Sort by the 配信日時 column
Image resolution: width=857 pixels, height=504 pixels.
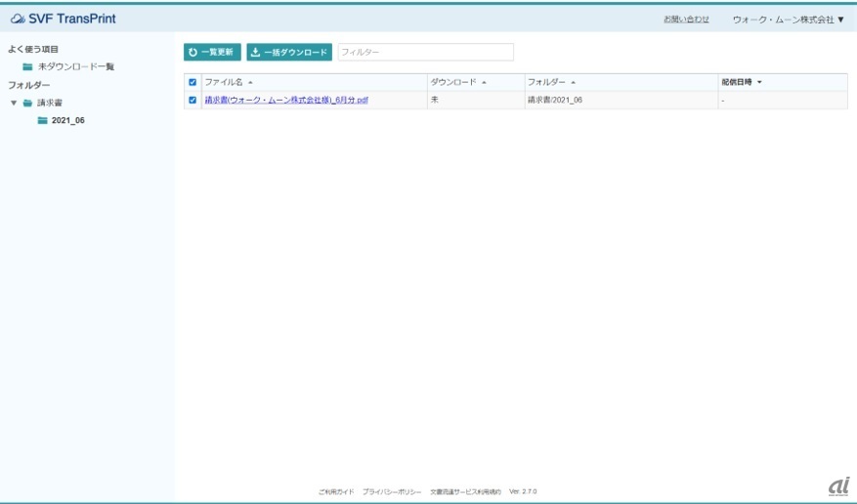[x=742, y=82]
